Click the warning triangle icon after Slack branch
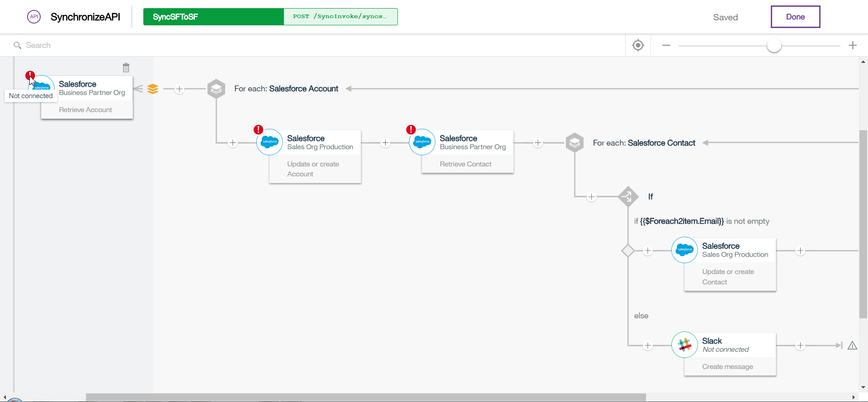Viewport: 868px width, 402px height. (x=852, y=345)
